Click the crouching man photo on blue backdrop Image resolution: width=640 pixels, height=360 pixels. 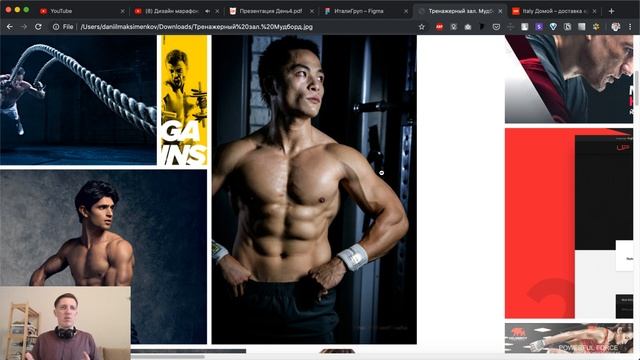(103, 229)
